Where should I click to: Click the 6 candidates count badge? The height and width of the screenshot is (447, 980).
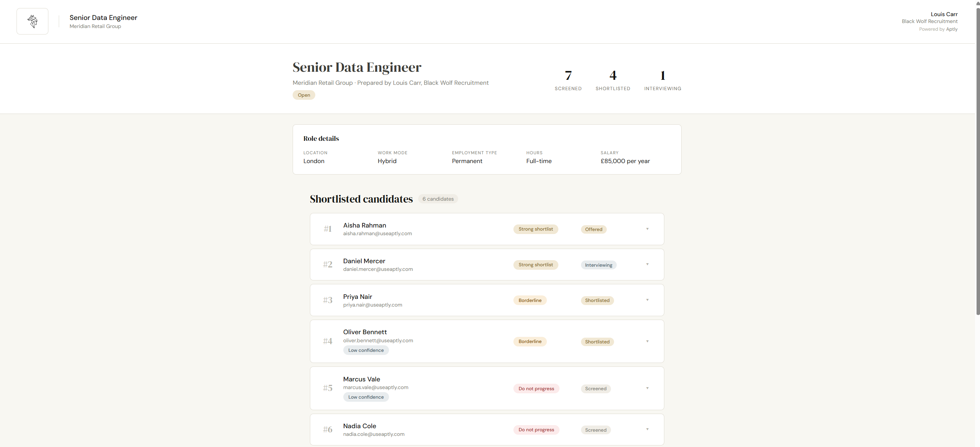click(438, 199)
